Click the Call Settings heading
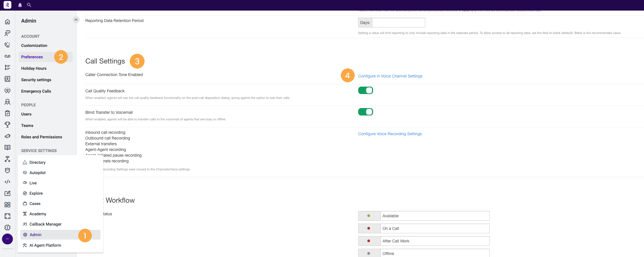Image resolution: width=644 pixels, height=257 pixels. click(x=105, y=61)
